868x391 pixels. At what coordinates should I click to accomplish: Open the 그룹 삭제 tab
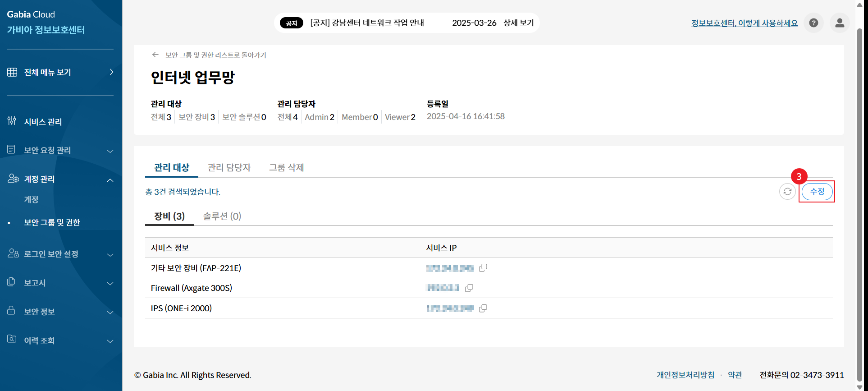[x=287, y=167]
